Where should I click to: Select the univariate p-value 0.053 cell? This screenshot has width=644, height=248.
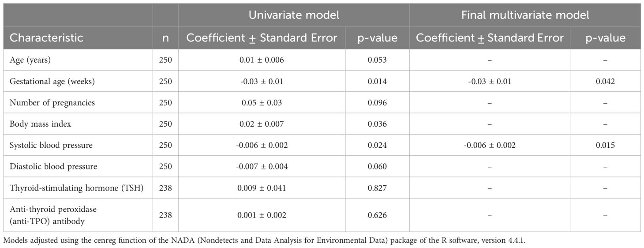pos(377,60)
